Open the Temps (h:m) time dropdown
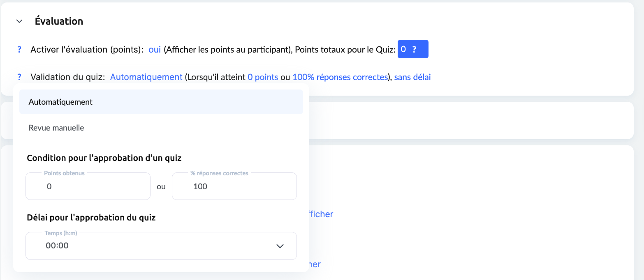644x280 pixels. point(160,246)
